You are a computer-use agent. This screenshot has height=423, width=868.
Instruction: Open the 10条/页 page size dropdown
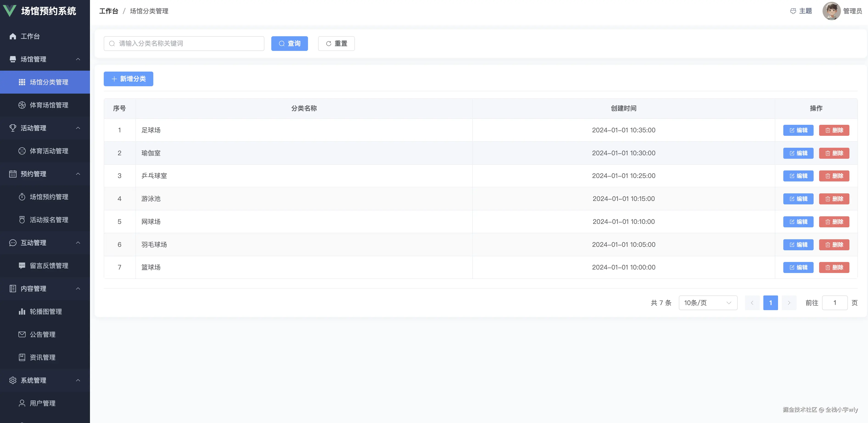pyautogui.click(x=708, y=303)
